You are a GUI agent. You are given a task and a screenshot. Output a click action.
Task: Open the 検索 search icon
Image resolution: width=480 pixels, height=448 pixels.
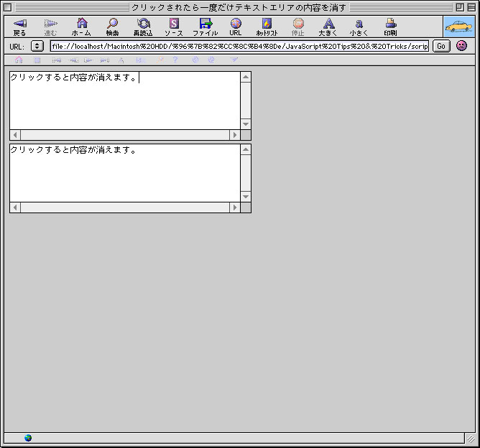pos(112,27)
